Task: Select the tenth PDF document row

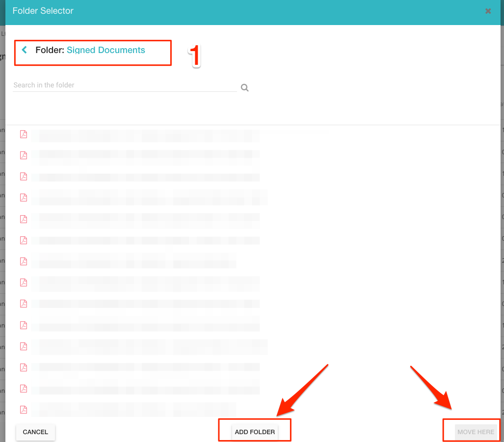Action: (147, 325)
